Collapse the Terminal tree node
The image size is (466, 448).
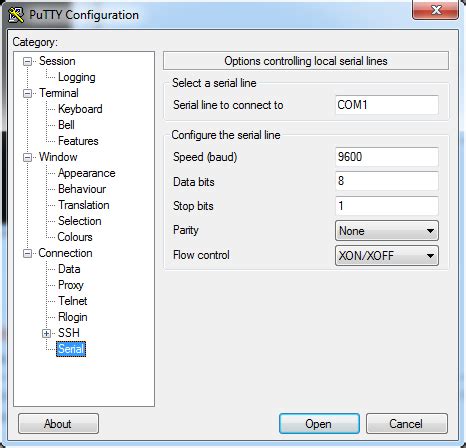point(27,93)
